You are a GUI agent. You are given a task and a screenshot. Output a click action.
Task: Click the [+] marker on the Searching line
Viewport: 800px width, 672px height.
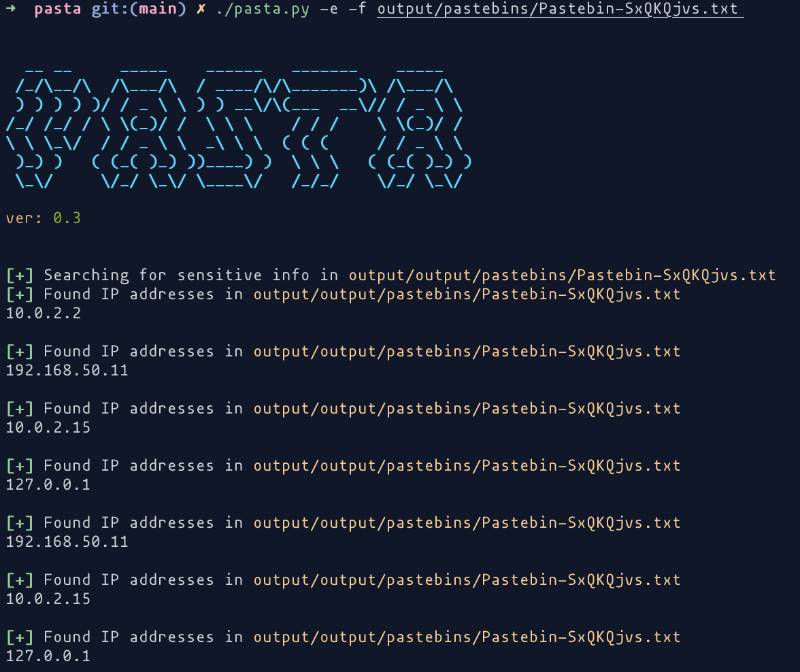point(19,275)
